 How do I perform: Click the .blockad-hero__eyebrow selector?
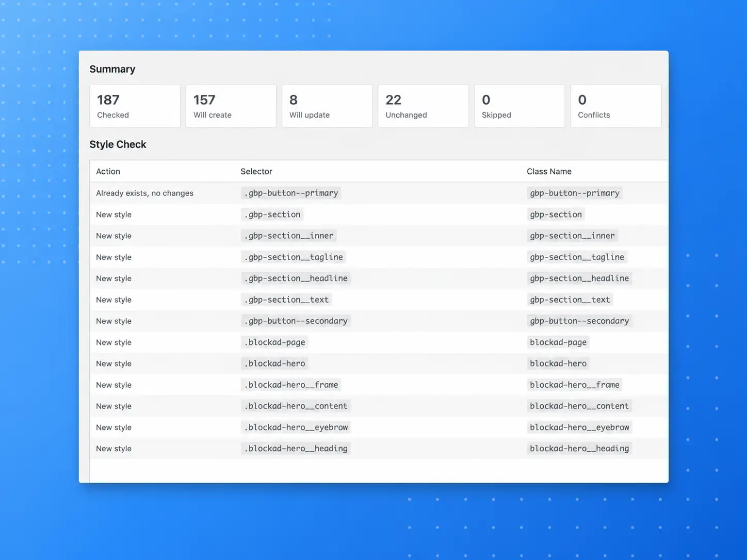click(x=296, y=427)
